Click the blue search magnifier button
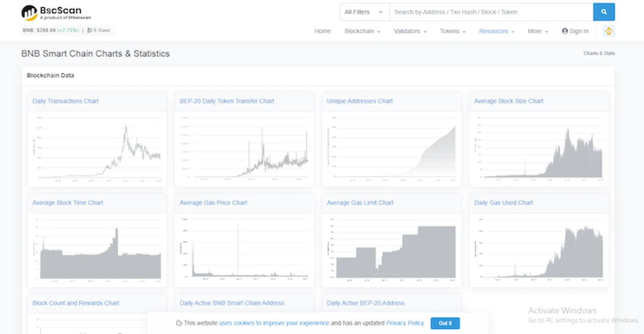 (604, 12)
